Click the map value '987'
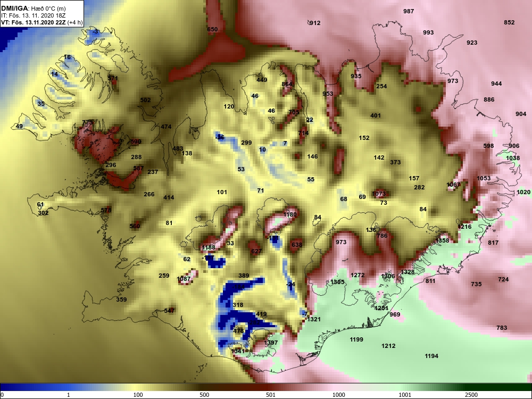This screenshot has width=532, height=399. tap(409, 11)
